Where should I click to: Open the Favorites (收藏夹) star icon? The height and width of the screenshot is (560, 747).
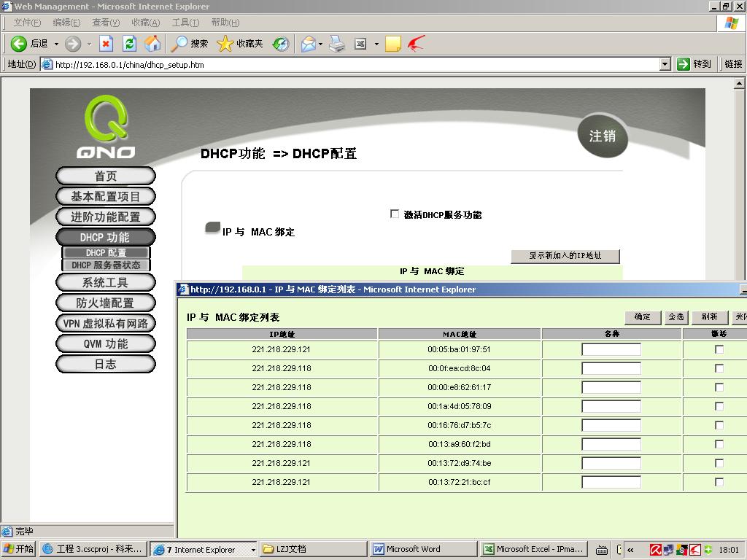point(225,44)
